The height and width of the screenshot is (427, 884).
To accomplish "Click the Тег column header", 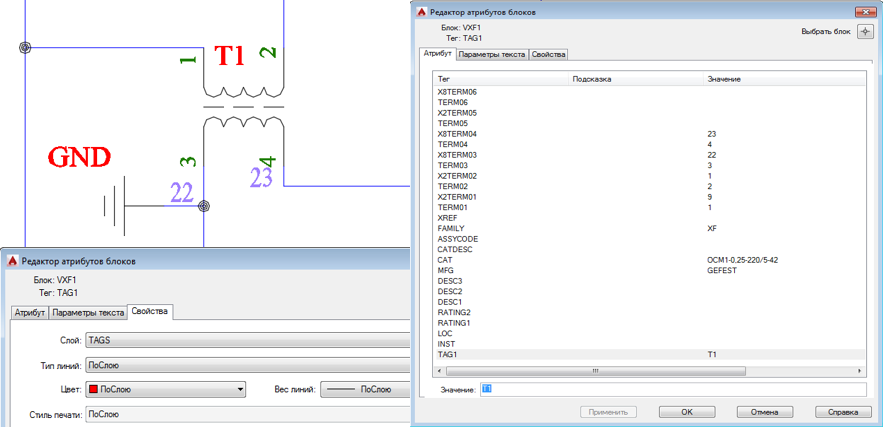I will tap(501, 79).
